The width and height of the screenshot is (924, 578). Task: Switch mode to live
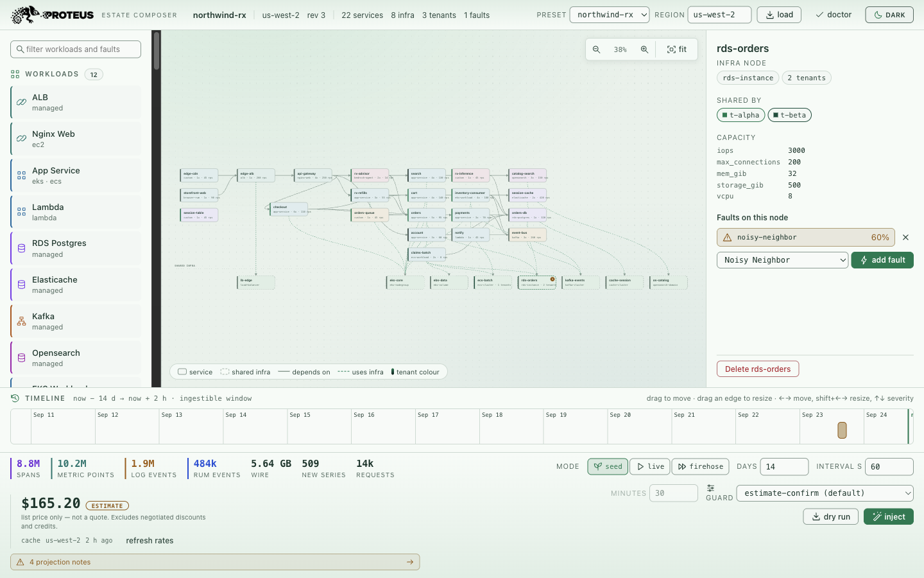[650, 466]
